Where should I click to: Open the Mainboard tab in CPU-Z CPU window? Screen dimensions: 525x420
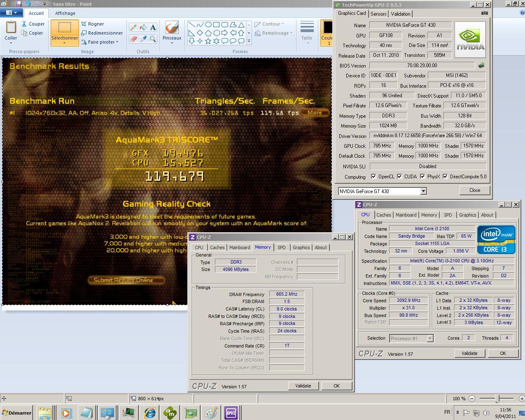[x=406, y=215]
